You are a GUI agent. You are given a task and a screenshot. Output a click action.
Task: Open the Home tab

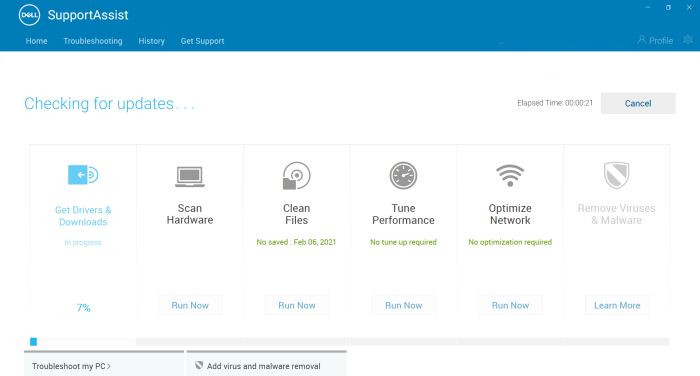click(x=36, y=41)
